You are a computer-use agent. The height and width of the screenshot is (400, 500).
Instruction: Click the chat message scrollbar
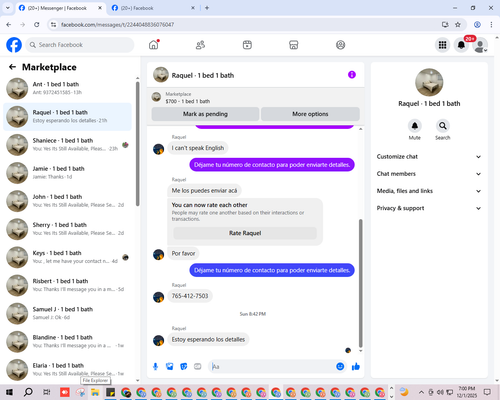360,283
